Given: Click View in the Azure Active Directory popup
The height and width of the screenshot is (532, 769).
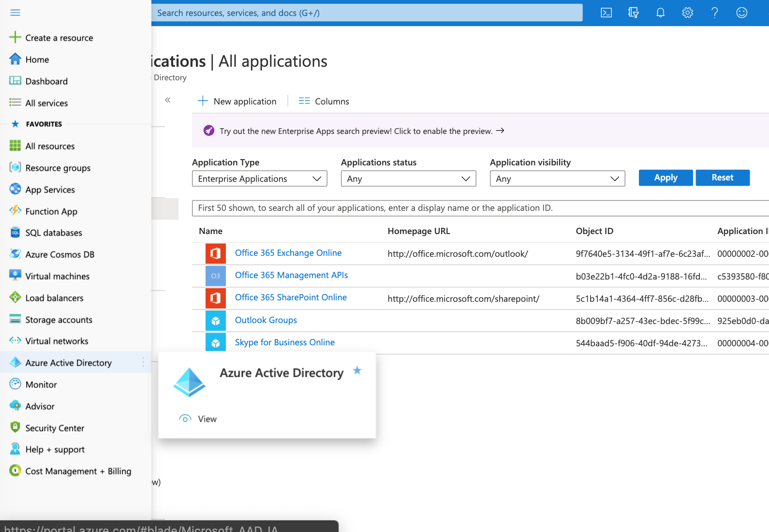Looking at the screenshot, I should [207, 419].
